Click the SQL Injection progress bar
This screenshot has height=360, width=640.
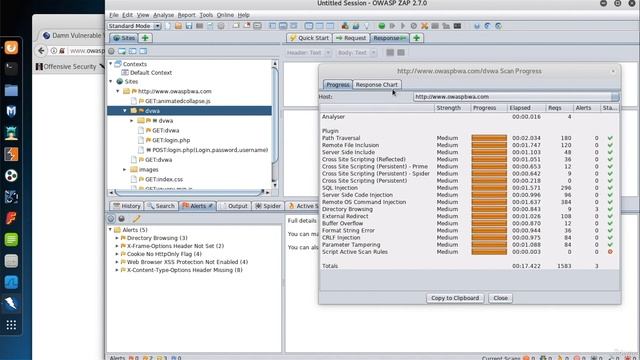tap(489, 188)
